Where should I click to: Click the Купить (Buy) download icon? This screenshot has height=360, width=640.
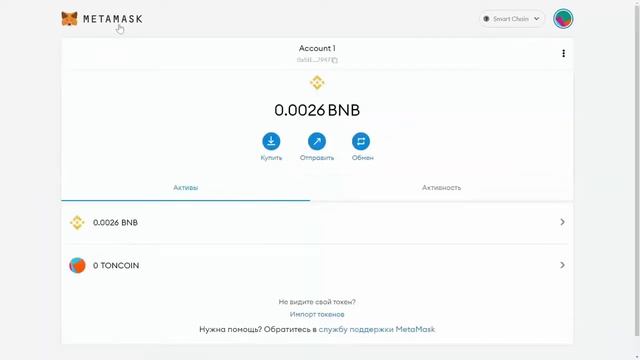pos(271,141)
